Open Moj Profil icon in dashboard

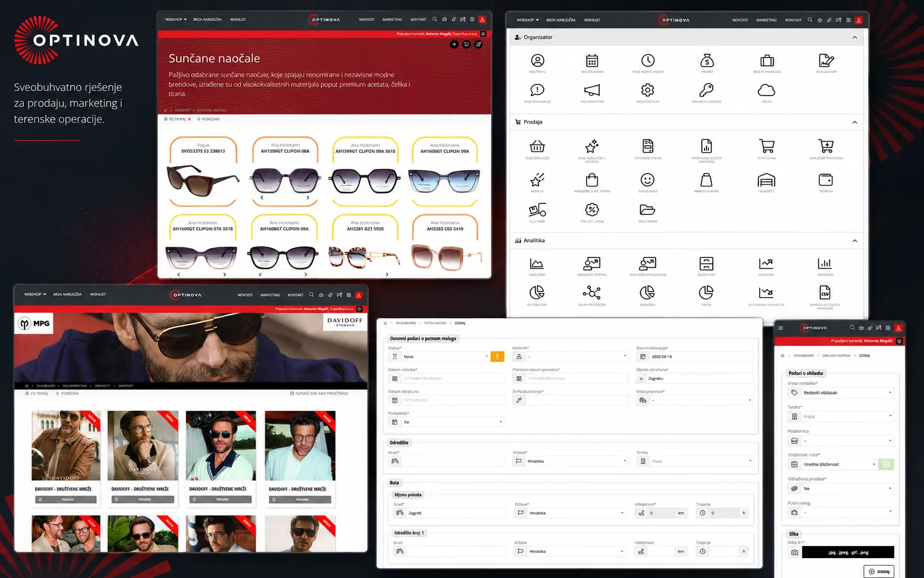coord(537,61)
